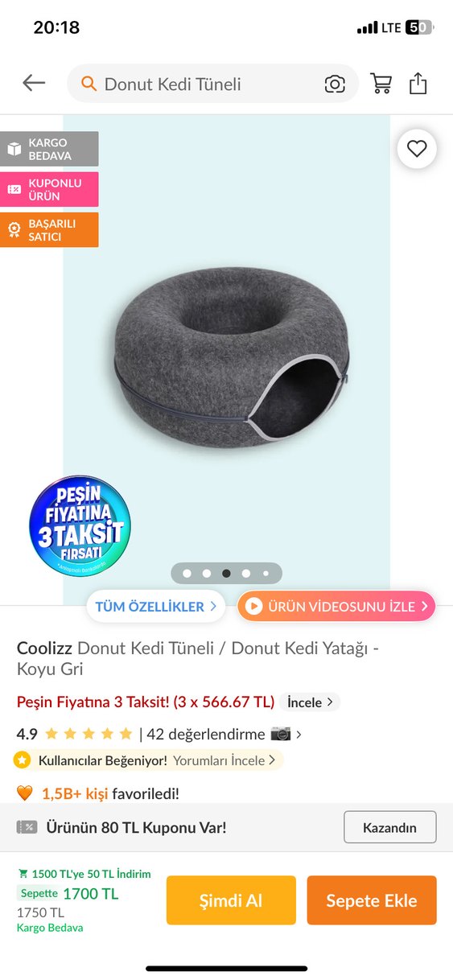Screen dimensions: 453x980
Task: Add product to favorites with heart icon
Action: pyautogui.click(x=417, y=149)
